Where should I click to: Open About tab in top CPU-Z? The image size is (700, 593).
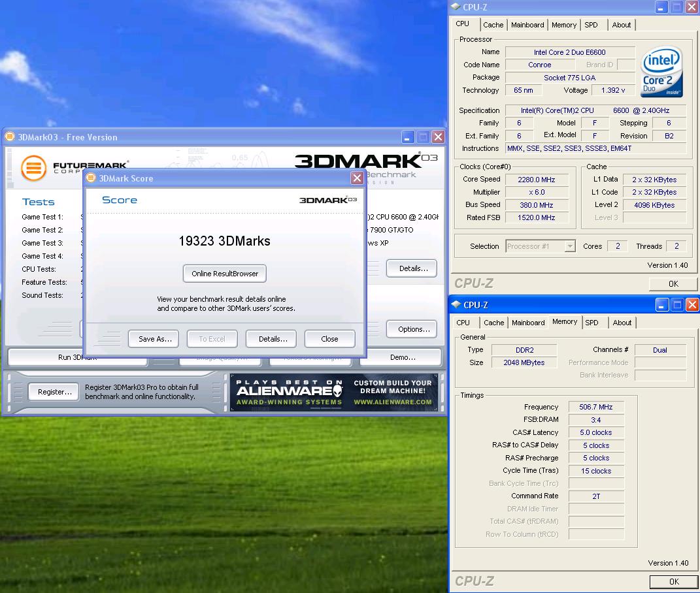621,25
